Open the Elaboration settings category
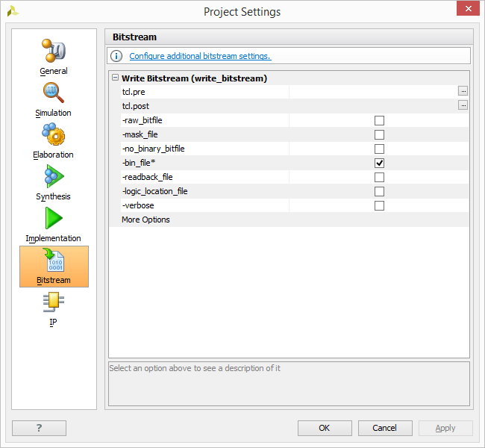Screen dimensions: 485x448 [54, 141]
